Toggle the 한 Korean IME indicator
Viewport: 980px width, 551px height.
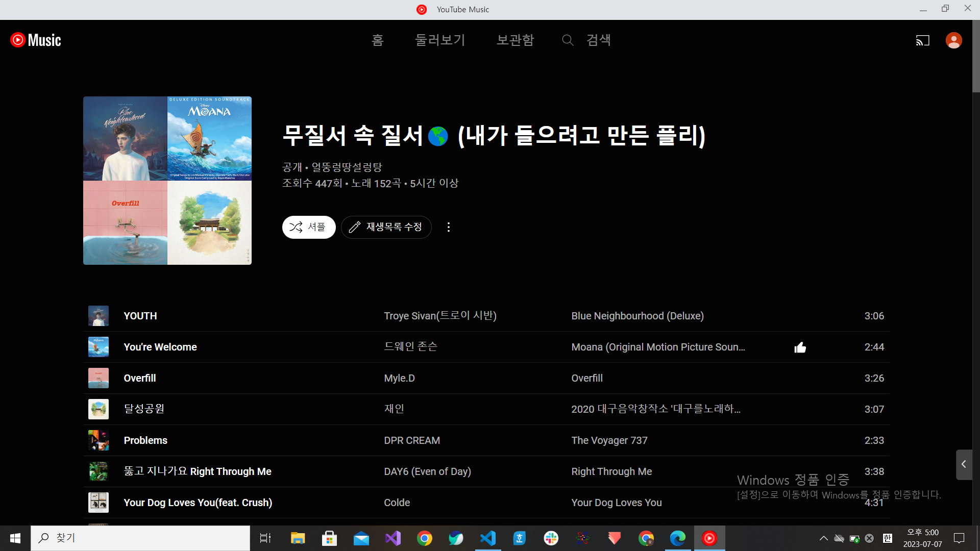(888, 538)
